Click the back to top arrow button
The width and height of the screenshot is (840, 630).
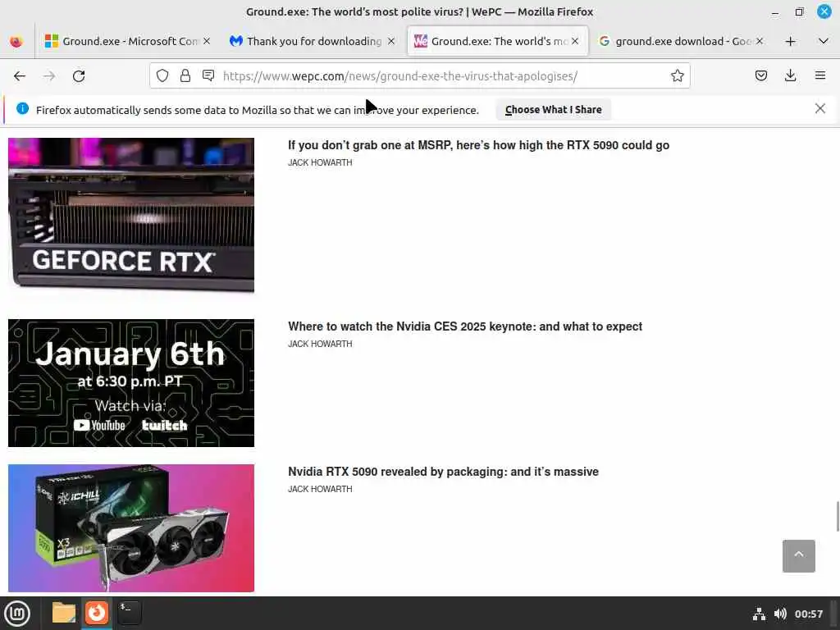click(x=798, y=556)
